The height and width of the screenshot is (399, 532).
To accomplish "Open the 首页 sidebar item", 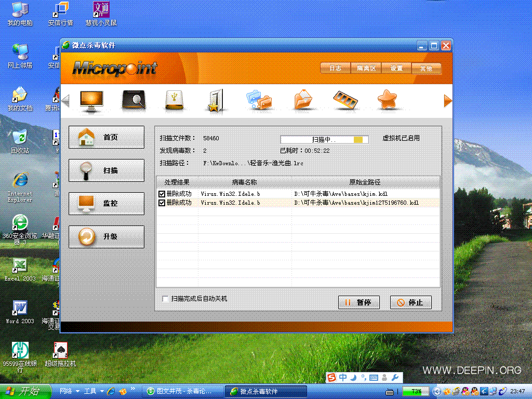I will (x=106, y=137).
